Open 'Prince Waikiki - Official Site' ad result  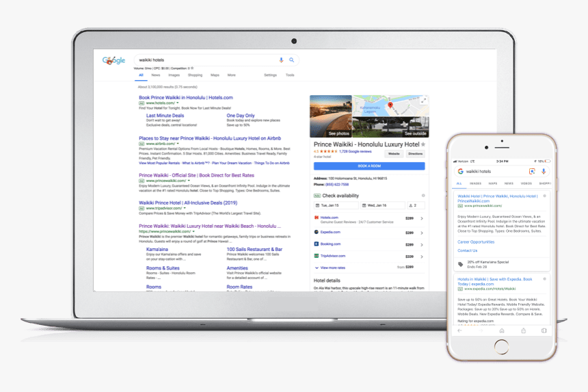click(x=196, y=175)
